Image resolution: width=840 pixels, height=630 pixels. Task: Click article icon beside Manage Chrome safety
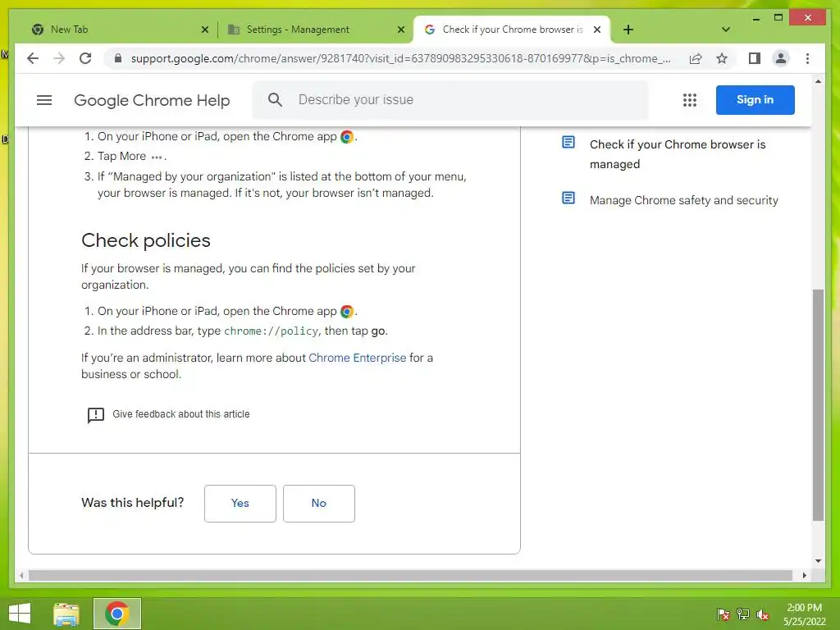point(568,199)
